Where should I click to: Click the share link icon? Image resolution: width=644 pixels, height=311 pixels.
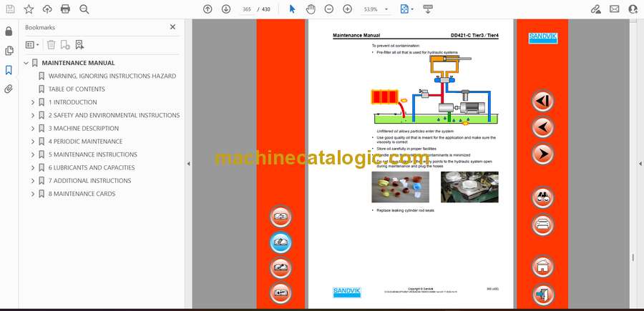tap(595, 9)
